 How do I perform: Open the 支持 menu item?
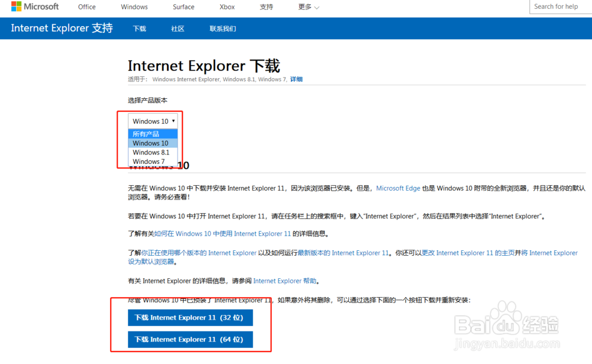click(x=266, y=7)
